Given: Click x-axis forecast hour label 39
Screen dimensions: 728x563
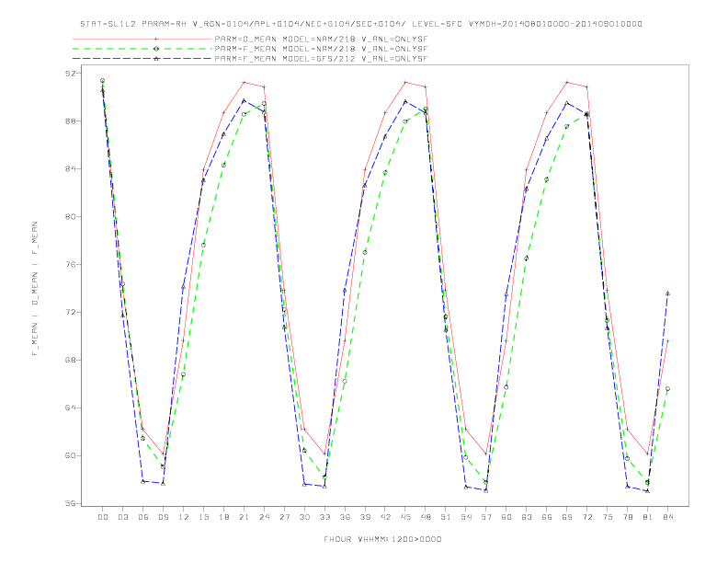Looking at the screenshot, I should pos(365,517).
